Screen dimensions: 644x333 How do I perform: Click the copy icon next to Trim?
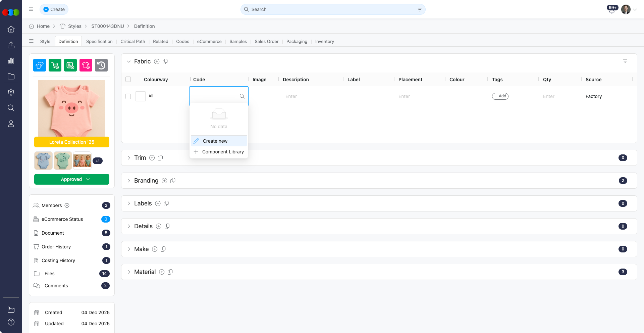(160, 158)
